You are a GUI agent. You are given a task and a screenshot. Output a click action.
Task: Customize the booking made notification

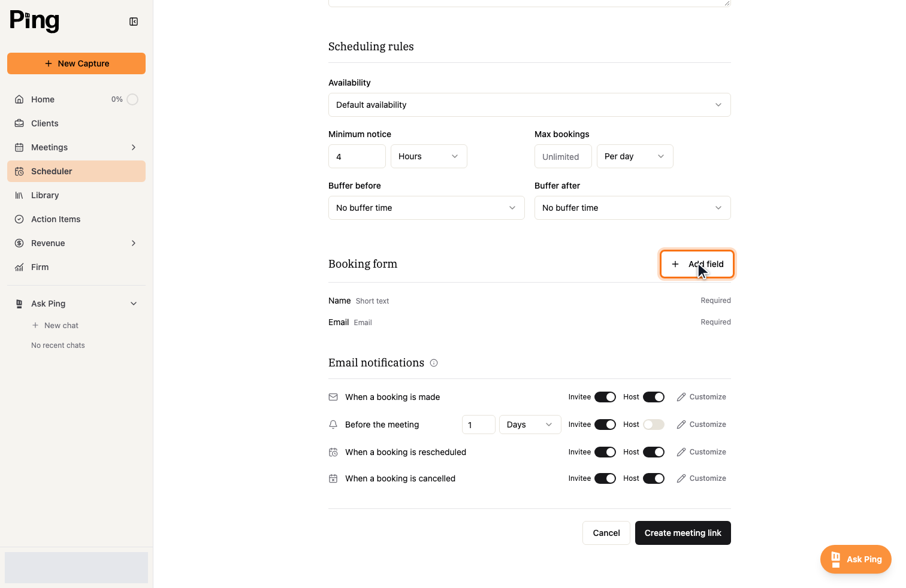pos(701,397)
